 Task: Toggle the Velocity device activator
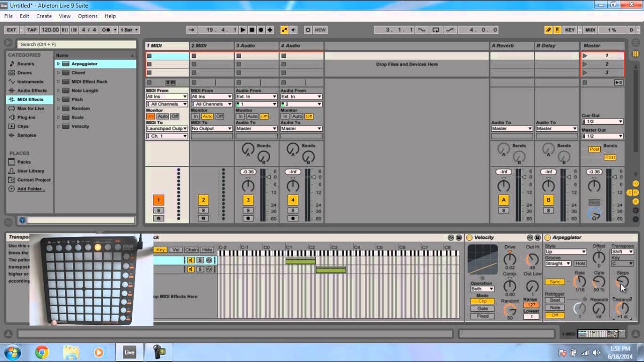click(x=469, y=237)
